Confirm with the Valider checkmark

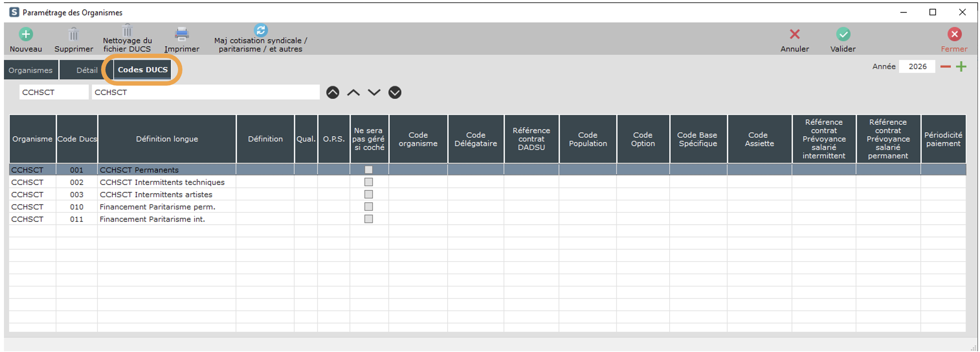click(843, 35)
